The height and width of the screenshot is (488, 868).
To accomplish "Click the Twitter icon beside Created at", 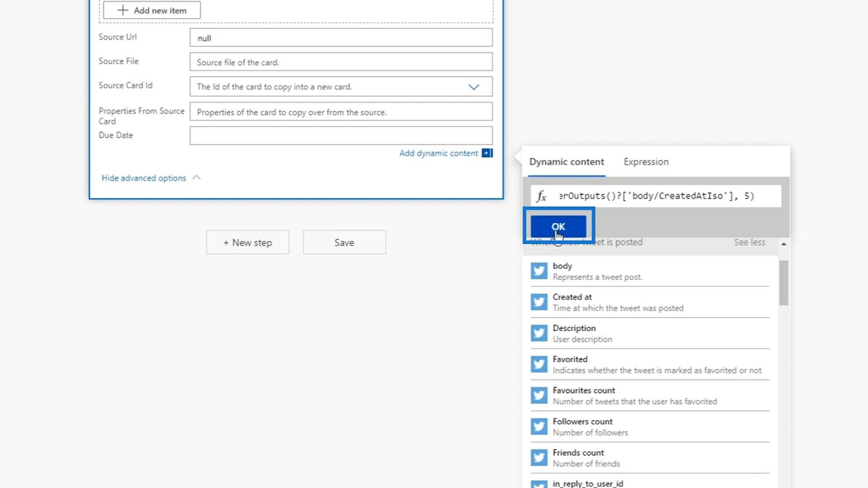I will (x=539, y=302).
